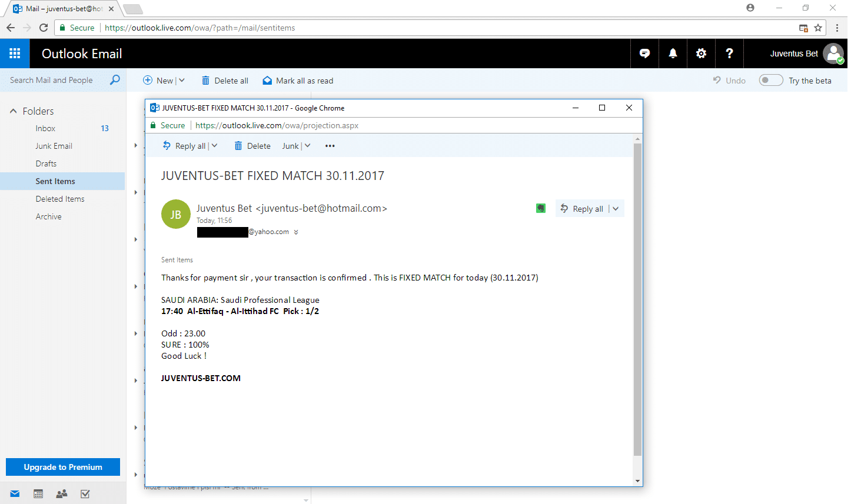Open the Office app launcher grid

[15, 54]
